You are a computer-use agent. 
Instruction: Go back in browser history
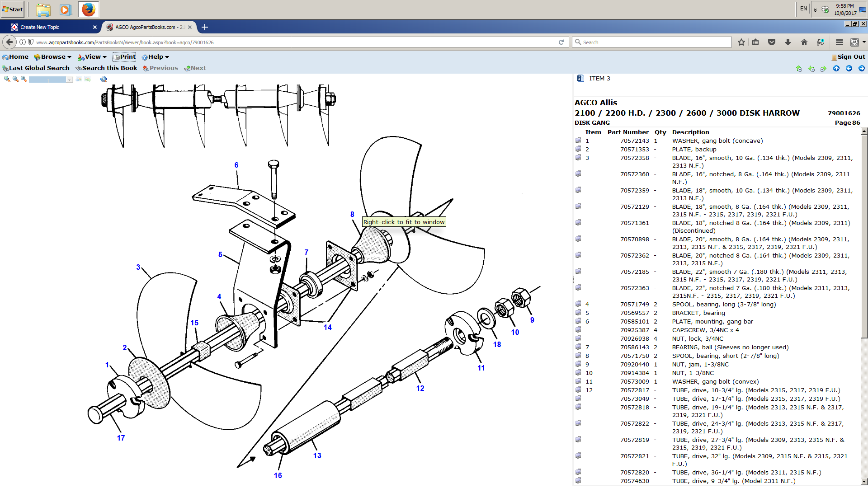tap(9, 42)
